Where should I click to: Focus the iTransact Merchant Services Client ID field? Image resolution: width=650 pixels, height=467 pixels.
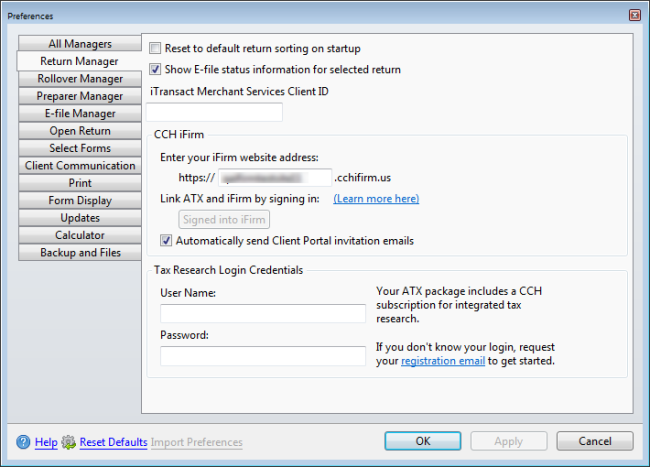214,112
